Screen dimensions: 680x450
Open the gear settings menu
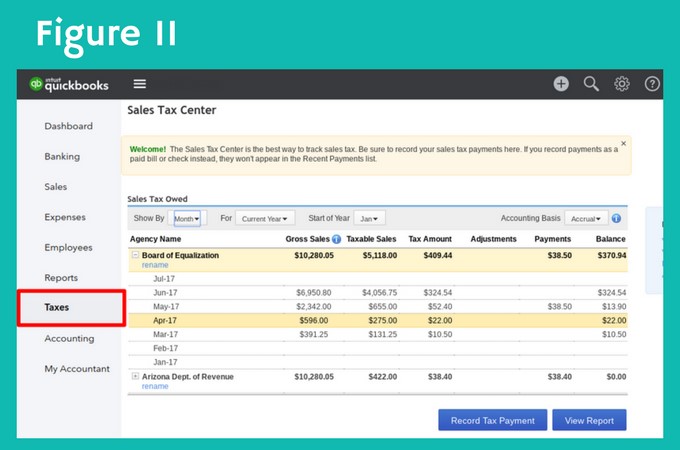(621, 84)
